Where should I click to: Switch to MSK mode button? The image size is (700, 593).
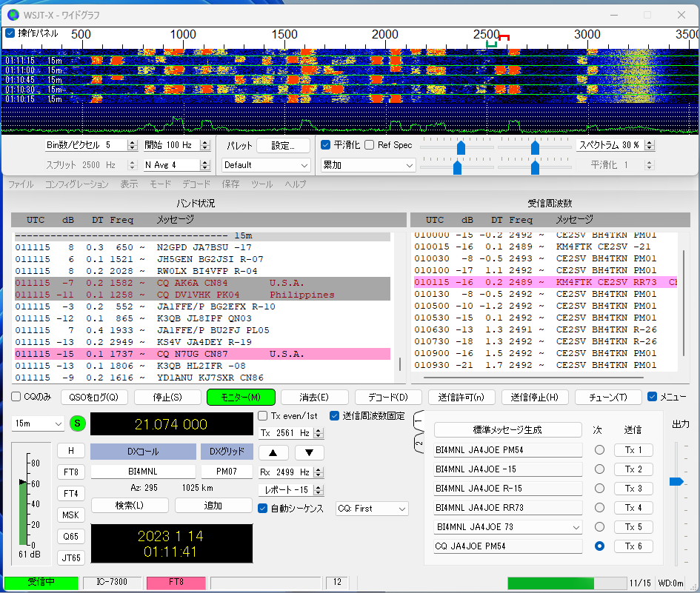tap(71, 515)
